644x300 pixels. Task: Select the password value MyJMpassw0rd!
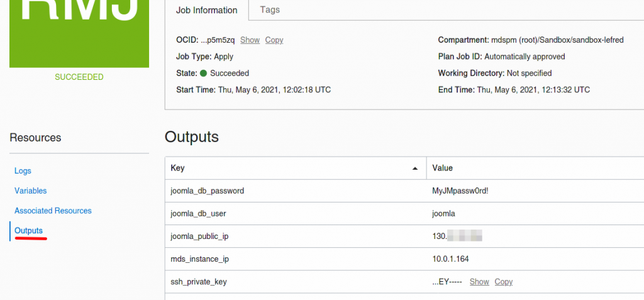click(460, 191)
